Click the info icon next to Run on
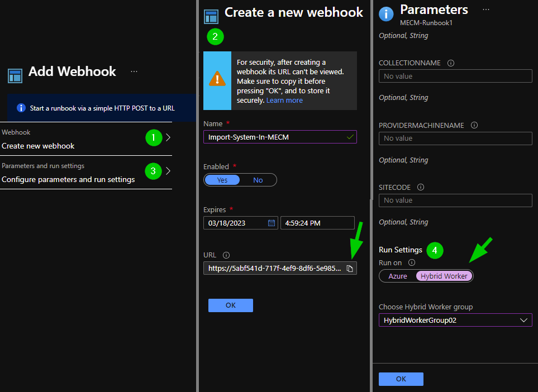The width and height of the screenshot is (538, 392). click(x=412, y=262)
